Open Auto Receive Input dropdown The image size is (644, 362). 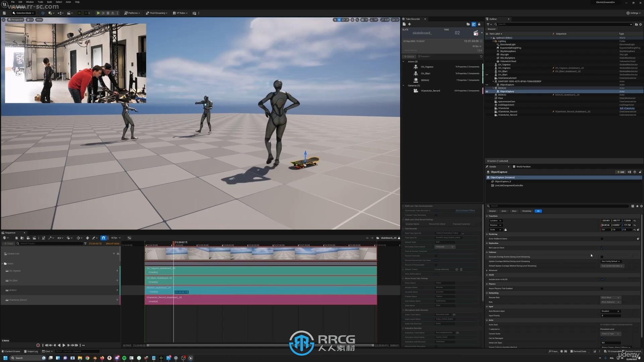click(x=610, y=311)
